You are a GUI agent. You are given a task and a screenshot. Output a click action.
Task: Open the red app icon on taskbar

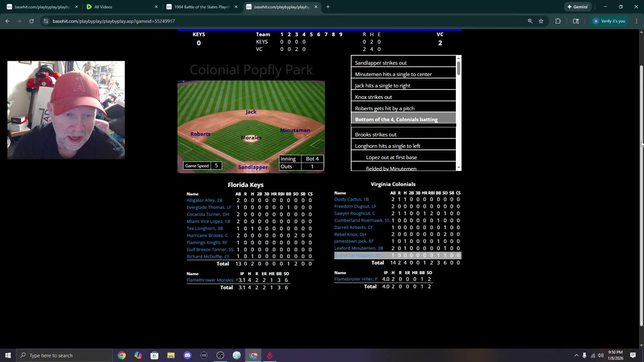coord(270,355)
